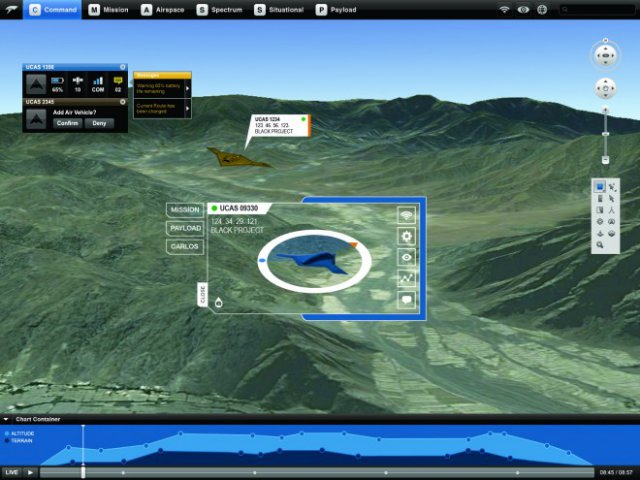640x480 pixels.
Task: Click the chart graph icon in vehicle popup
Action: (x=407, y=278)
